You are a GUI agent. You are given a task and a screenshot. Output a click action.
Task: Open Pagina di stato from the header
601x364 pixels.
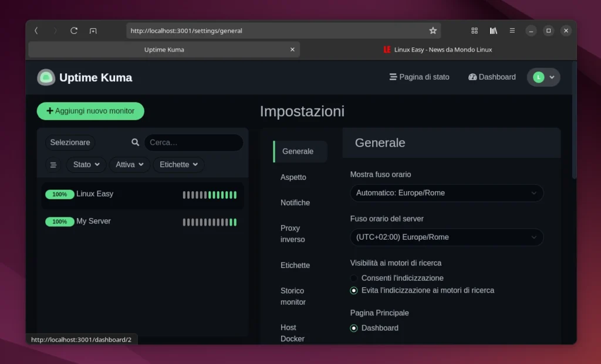(x=419, y=77)
